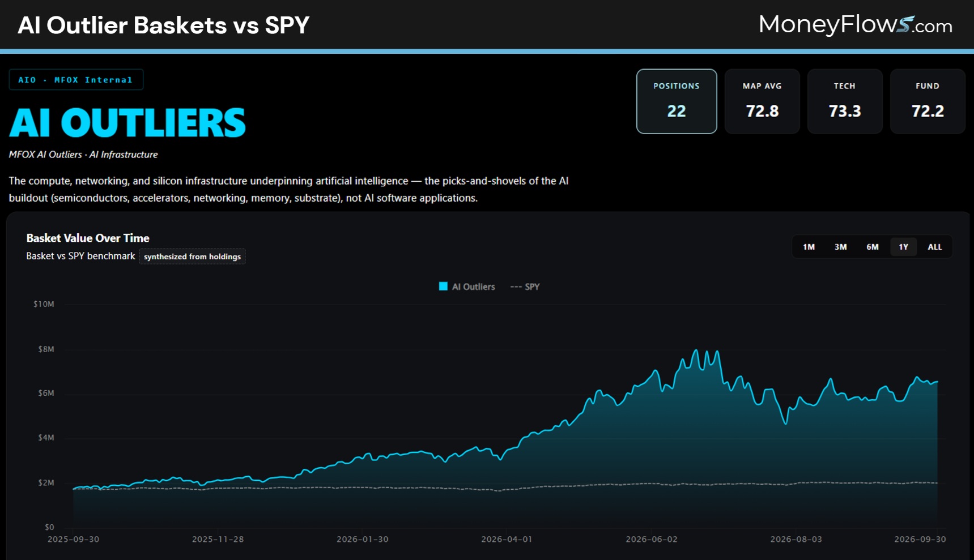Click the AI Outliers legend label text
The image size is (974, 560).
tap(474, 287)
